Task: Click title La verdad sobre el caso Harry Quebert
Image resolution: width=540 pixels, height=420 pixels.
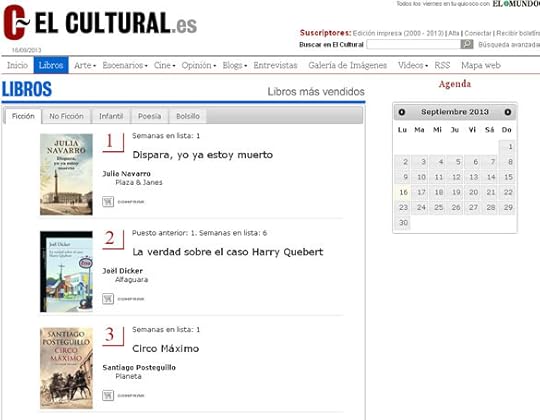Action: click(x=228, y=252)
